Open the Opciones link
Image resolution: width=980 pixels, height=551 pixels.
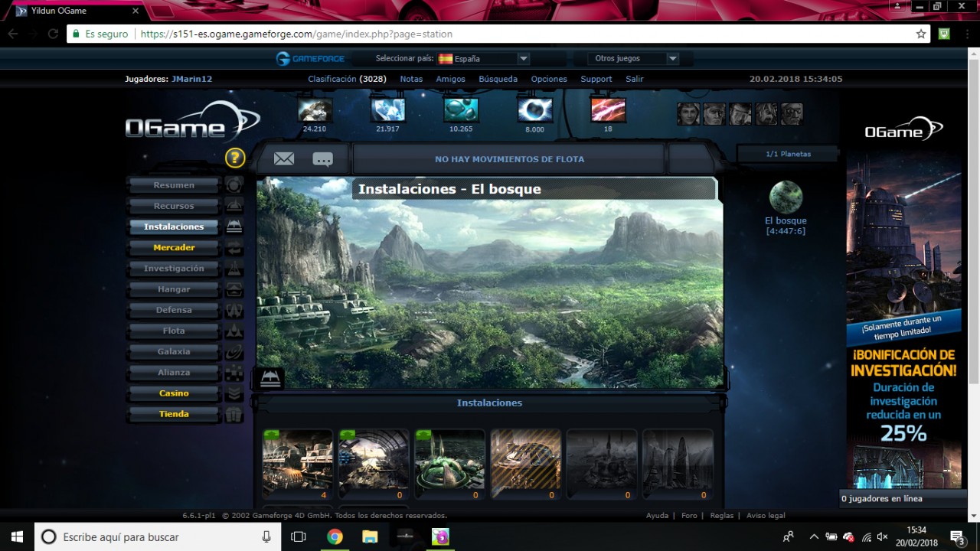(x=549, y=79)
